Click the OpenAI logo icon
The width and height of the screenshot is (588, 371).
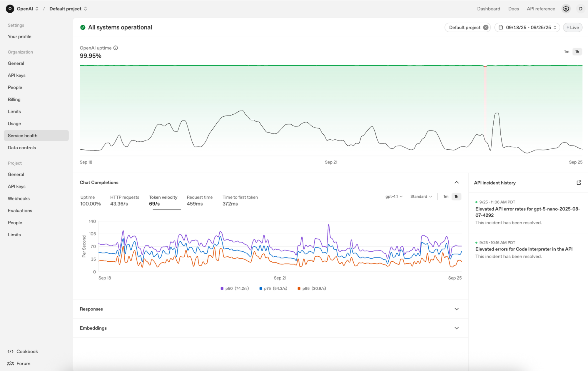click(x=10, y=9)
